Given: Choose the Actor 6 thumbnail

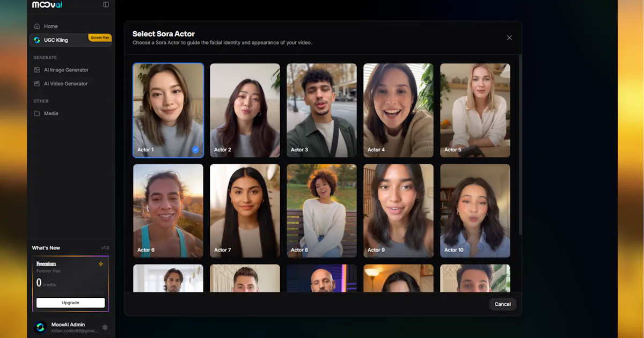Looking at the screenshot, I should coord(168,211).
